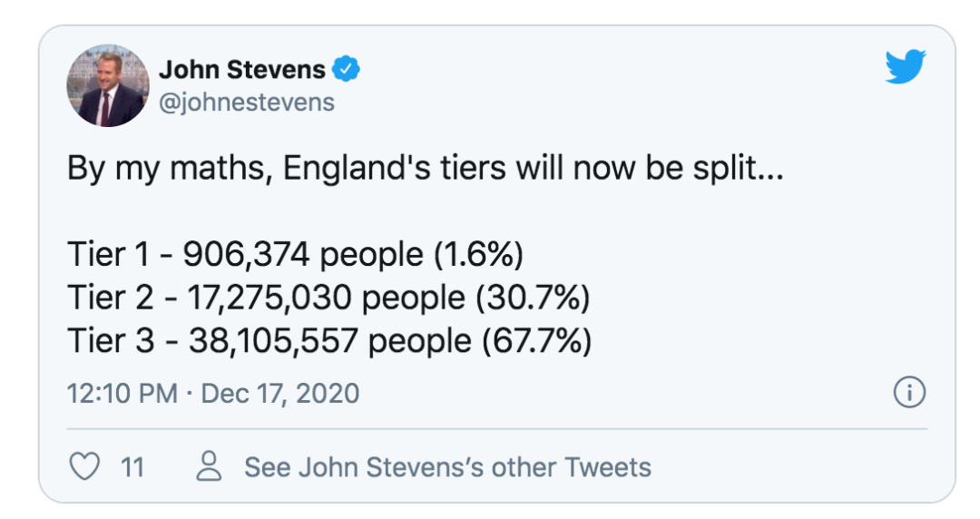Open John Stevens's profile photo
The height and width of the screenshot is (519, 980).
coord(107,85)
